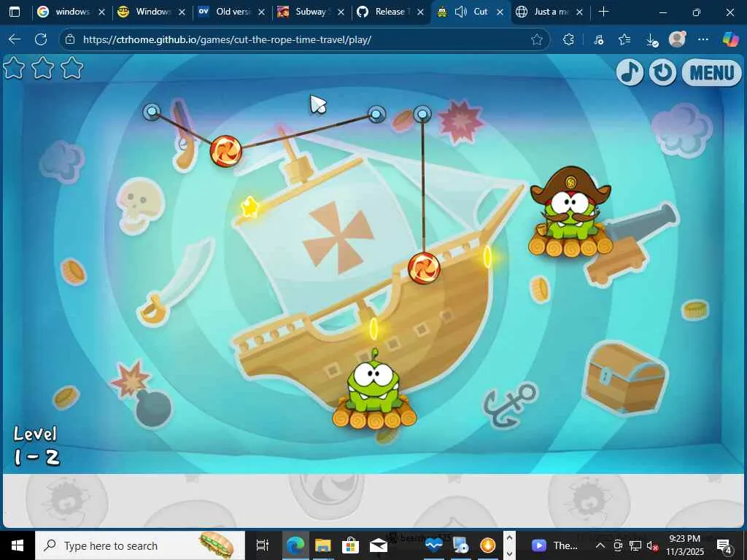Switch to the 'windows' Google tab
747x560 pixels.
[x=71, y=12]
